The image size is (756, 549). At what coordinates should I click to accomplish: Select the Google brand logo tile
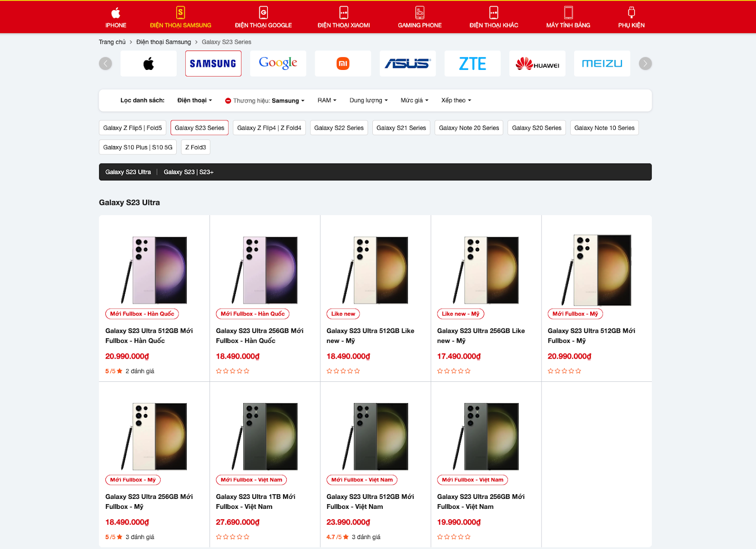click(x=278, y=63)
